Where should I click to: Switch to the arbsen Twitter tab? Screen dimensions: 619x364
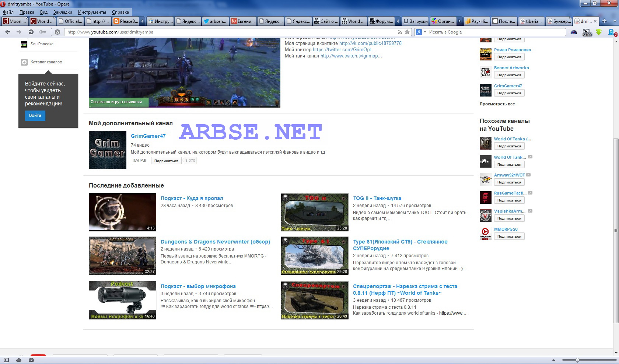click(215, 21)
